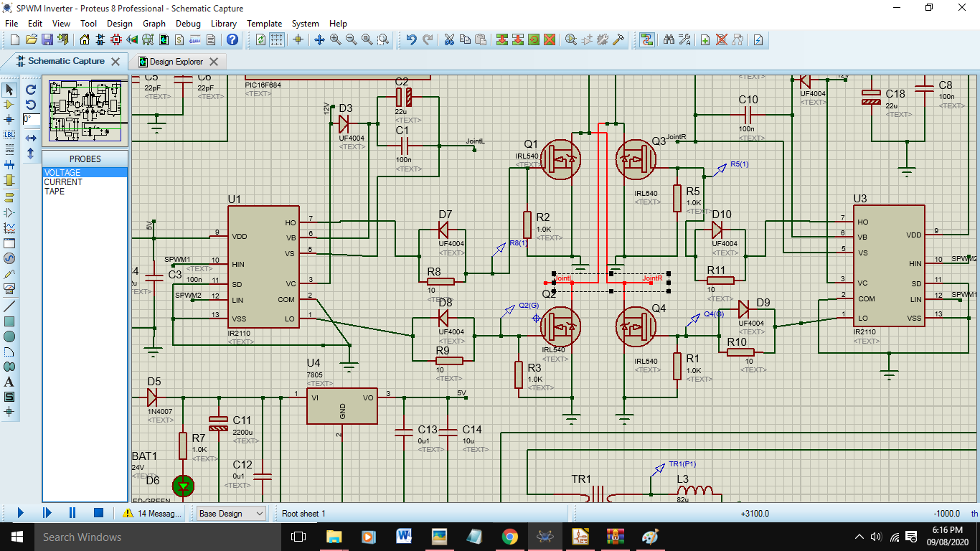Select TAPE in probes list
This screenshot has width=980, height=551.
[x=85, y=192]
